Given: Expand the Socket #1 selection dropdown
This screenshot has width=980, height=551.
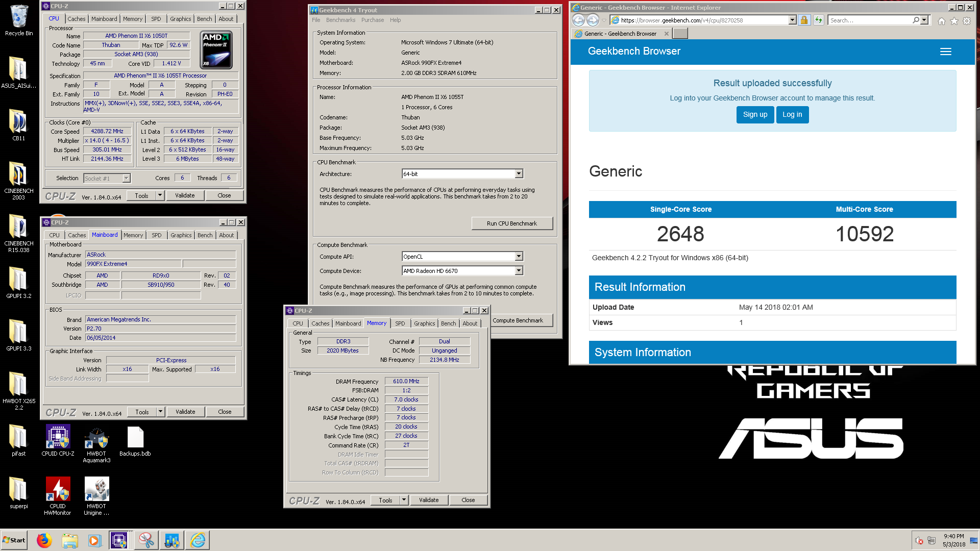Looking at the screenshot, I should coord(126,178).
